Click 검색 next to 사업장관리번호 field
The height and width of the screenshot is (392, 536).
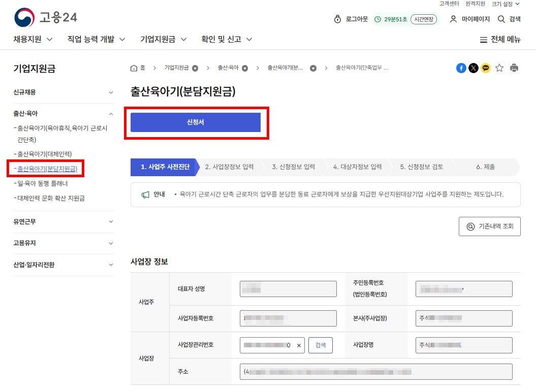[x=320, y=345]
